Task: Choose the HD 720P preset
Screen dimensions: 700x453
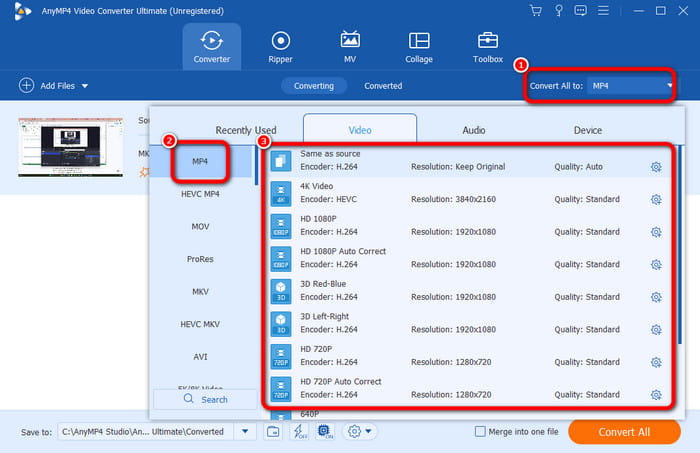Action: click(466, 356)
